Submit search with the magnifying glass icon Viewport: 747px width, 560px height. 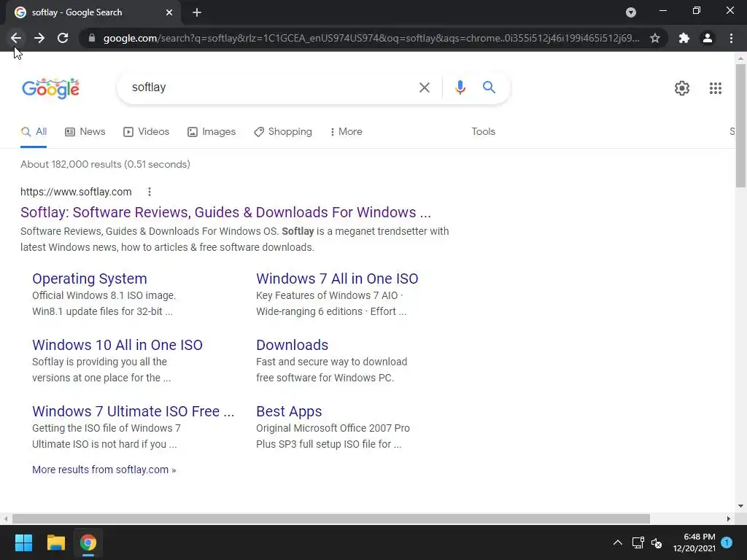489,87
